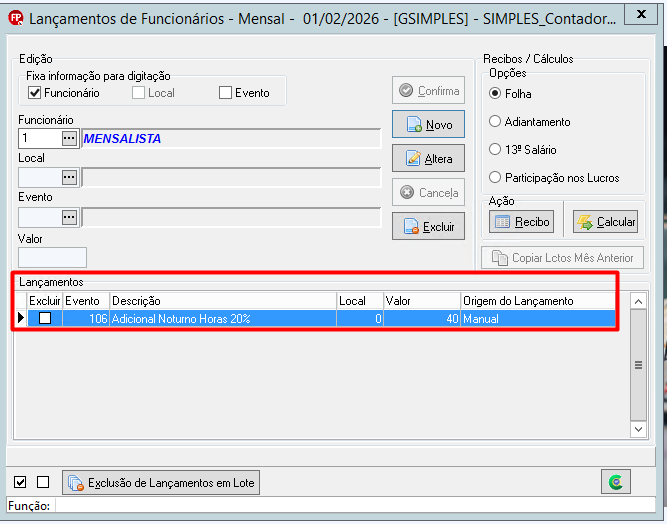This screenshot has width=667, height=524.
Task: Click Origem do Lançamento column header
Action: (x=538, y=301)
